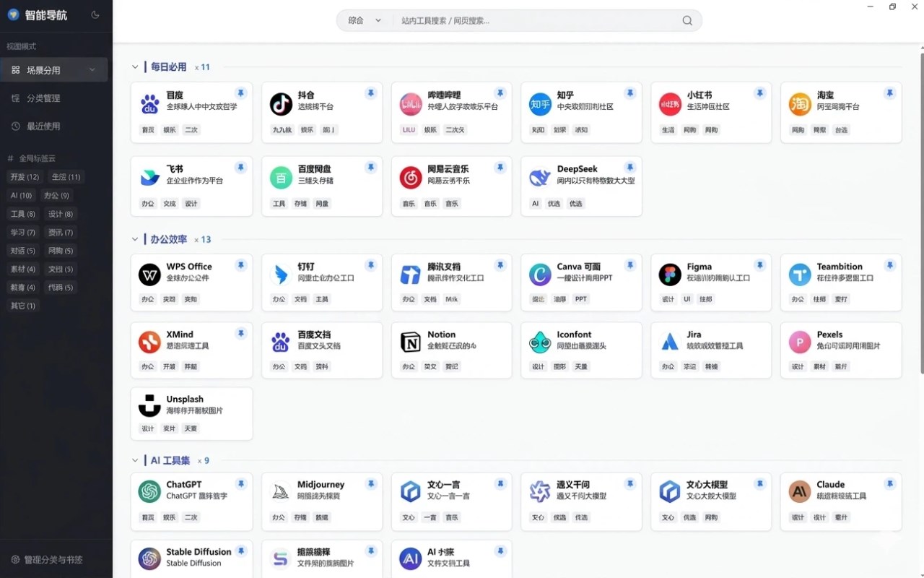The width and height of the screenshot is (924, 578).
Task: Open the Canva app icon
Action: pyautogui.click(x=540, y=275)
